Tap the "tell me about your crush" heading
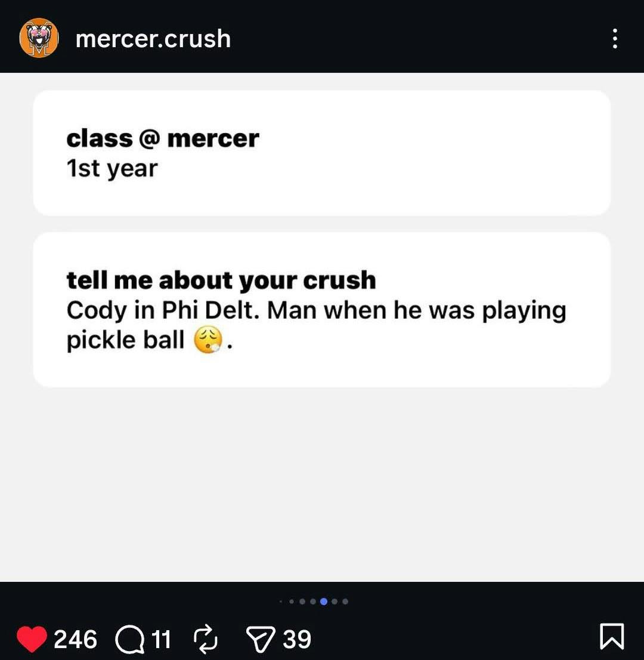Image resolution: width=644 pixels, height=660 pixels. [x=221, y=280]
